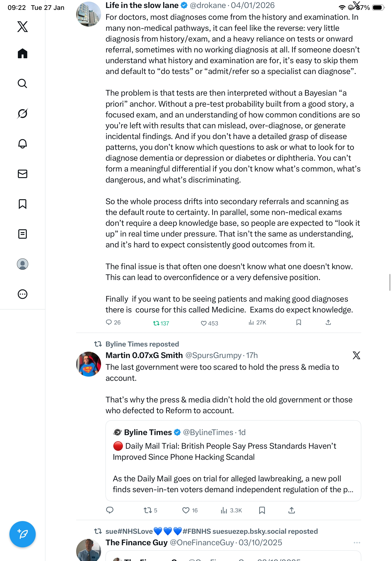The image size is (392, 561).
Task: Open Grok actions on Martin Smith's post
Action: pos(356,355)
